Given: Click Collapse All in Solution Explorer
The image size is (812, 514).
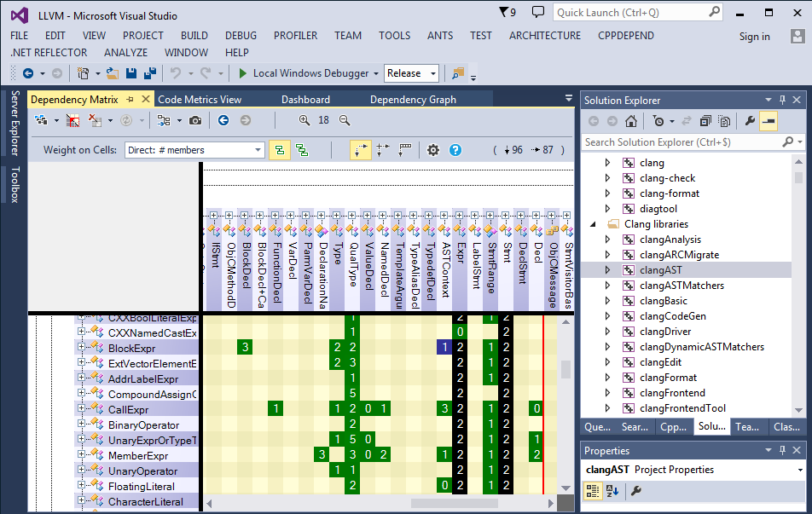Looking at the screenshot, I should point(705,121).
